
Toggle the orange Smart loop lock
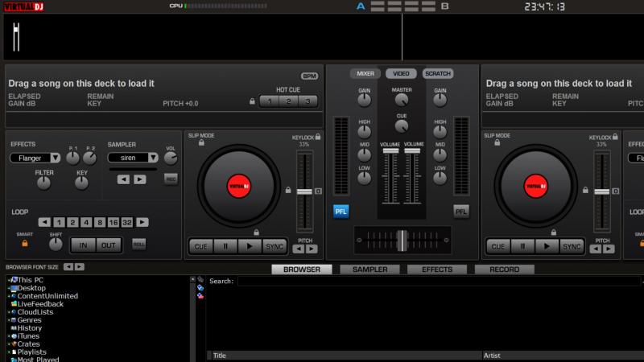coord(24,243)
